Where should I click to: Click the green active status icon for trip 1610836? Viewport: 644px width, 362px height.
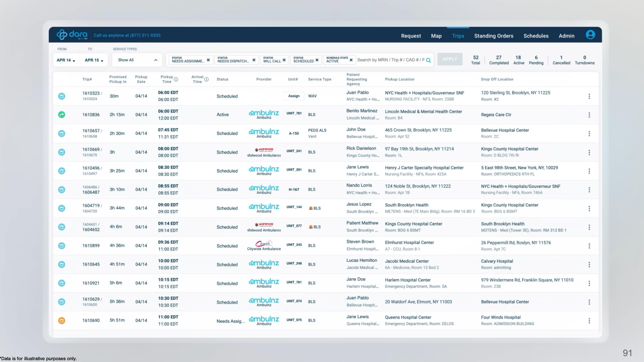pyautogui.click(x=61, y=115)
